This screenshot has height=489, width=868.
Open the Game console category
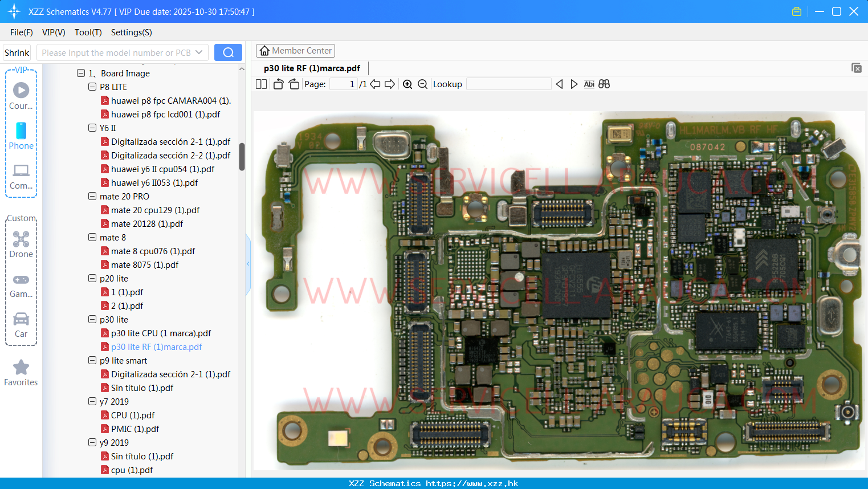pos(21,280)
